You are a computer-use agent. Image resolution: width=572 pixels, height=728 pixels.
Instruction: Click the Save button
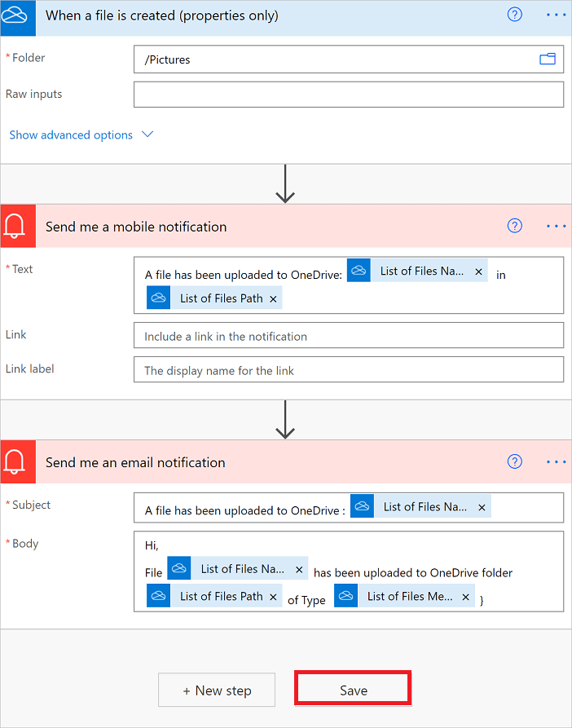(x=352, y=687)
